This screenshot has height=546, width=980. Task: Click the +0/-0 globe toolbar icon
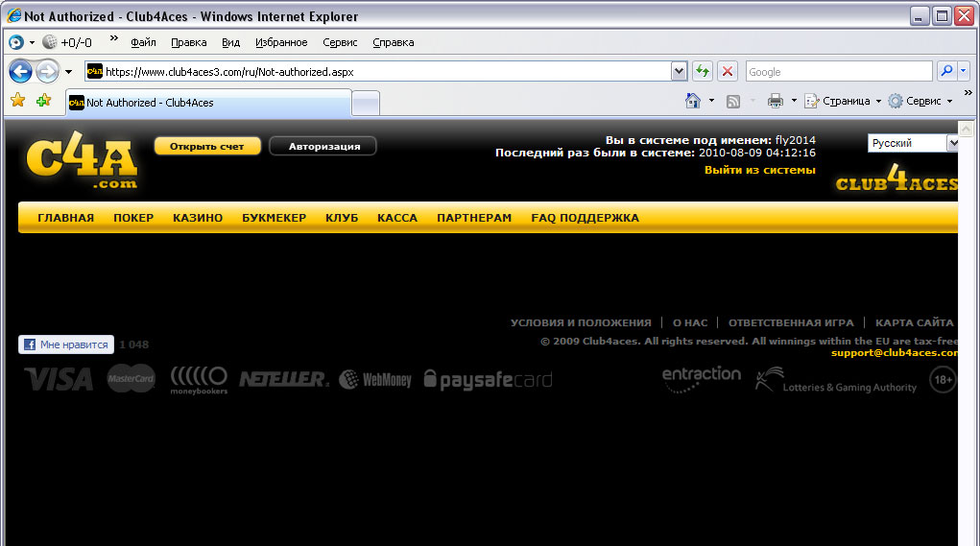tap(67, 42)
